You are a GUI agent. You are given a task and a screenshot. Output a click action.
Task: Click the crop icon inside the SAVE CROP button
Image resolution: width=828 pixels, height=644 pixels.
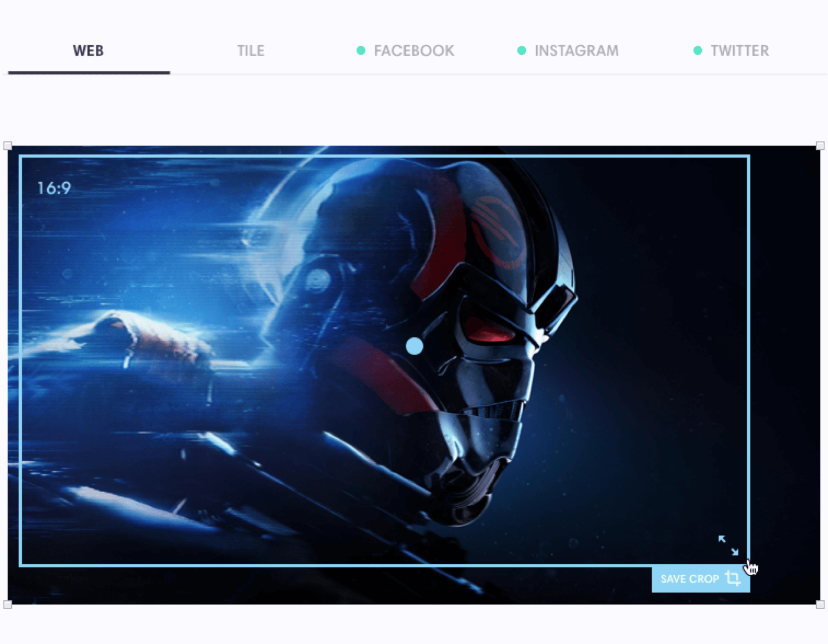(x=732, y=579)
